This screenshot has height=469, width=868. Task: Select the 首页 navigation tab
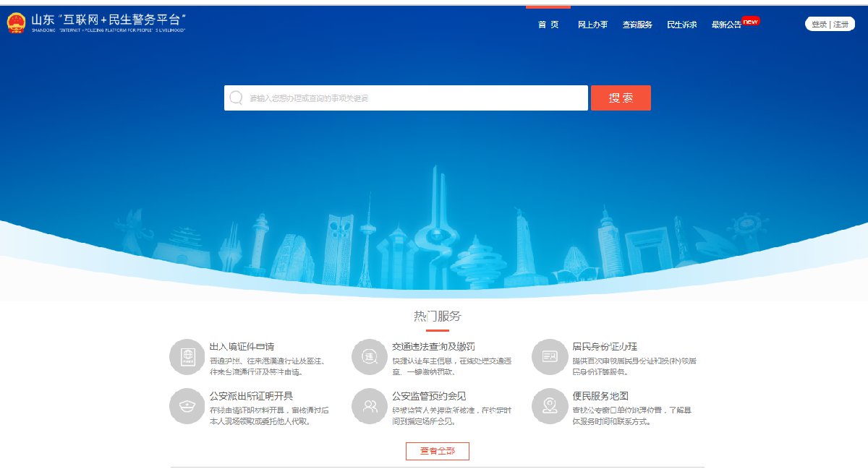point(548,25)
